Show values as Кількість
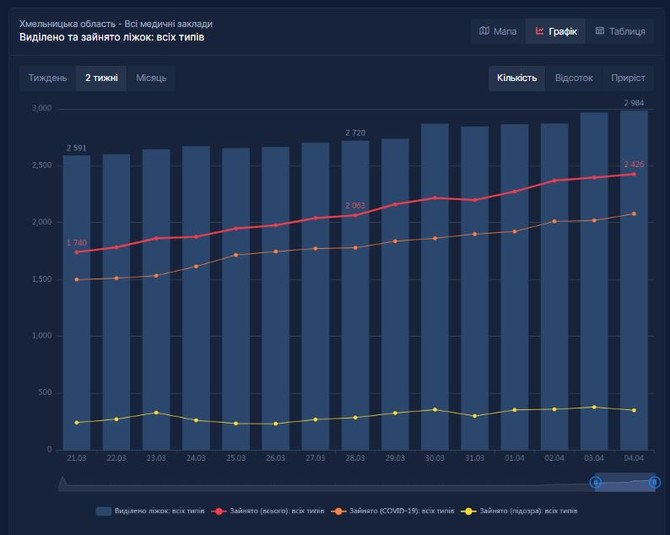Image resolution: width=670 pixels, height=535 pixels. 517,78
